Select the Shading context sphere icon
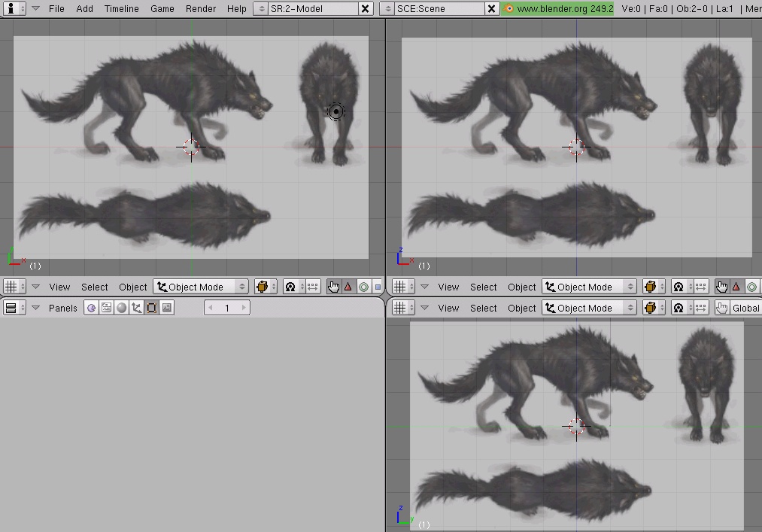The height and width of the screenshot is (532, 762). click(x=122, y=308)
